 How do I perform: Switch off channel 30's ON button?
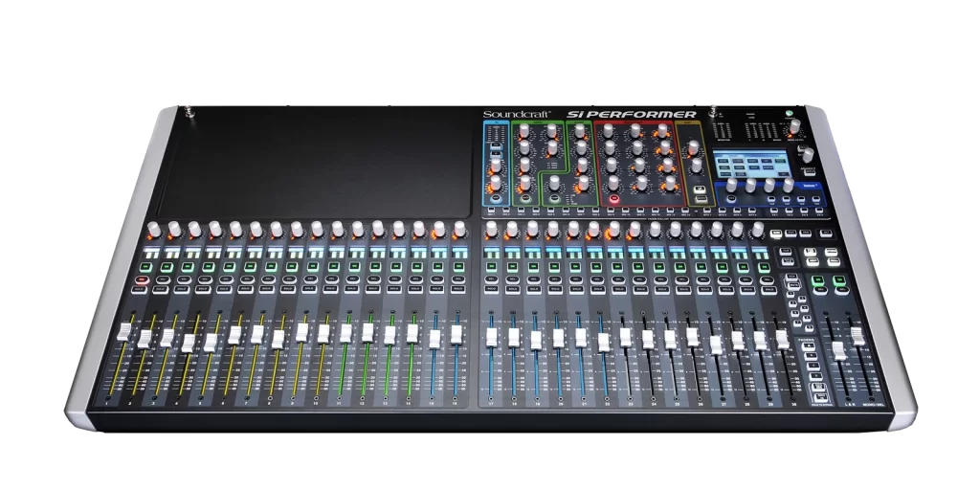tap(764, 267)
